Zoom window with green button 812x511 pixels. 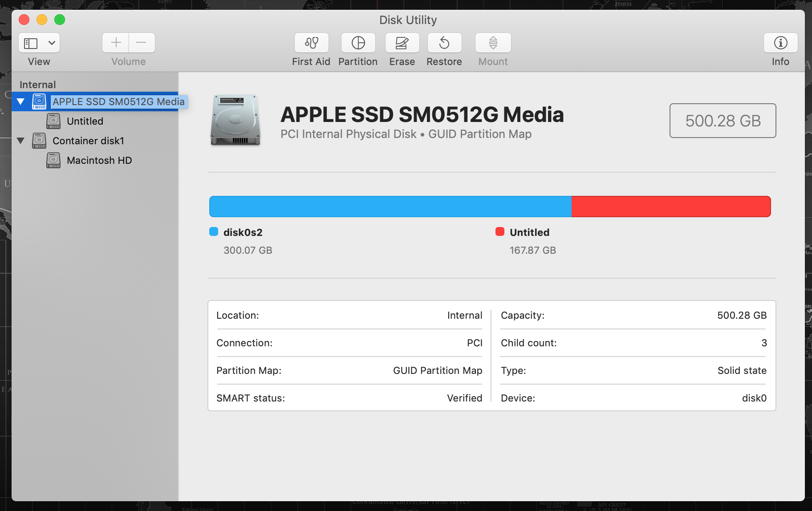(60, 20)
